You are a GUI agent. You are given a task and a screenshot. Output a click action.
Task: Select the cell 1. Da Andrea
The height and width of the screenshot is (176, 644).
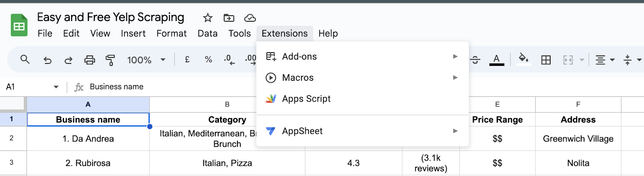point(88,139)
